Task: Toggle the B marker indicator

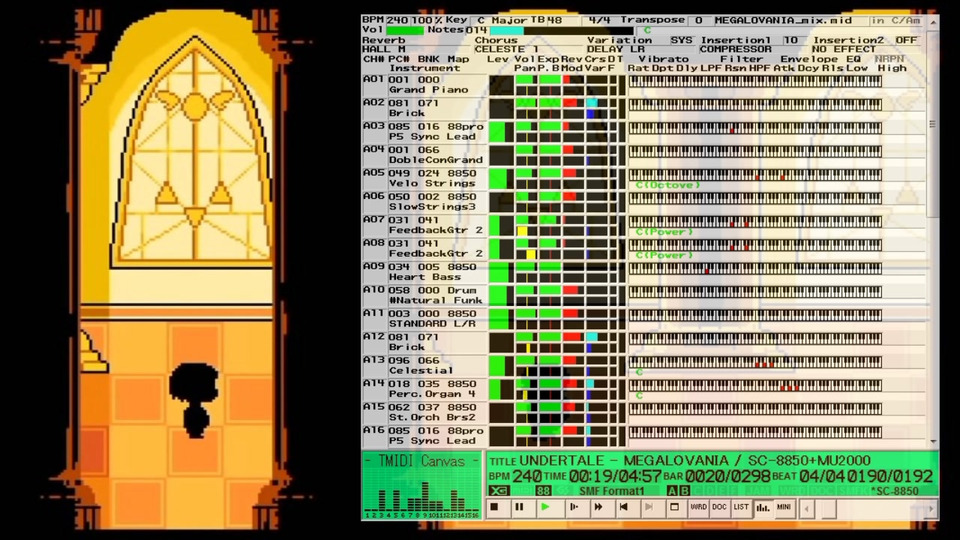Action: click(x=684, y=490)
